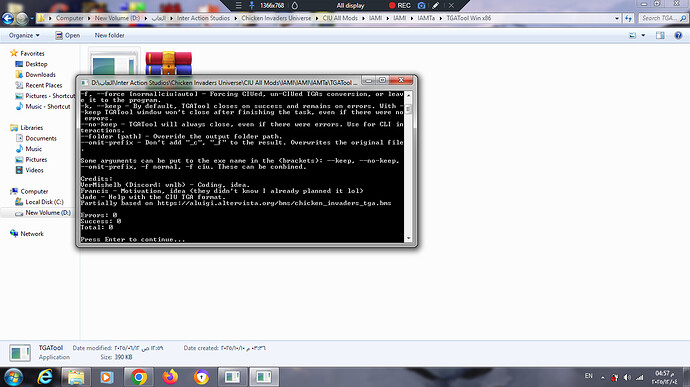The height and width of the screenshot is (387, 690).
Task: Click the recorder water drop icon
Action: [x=295, y=6]
